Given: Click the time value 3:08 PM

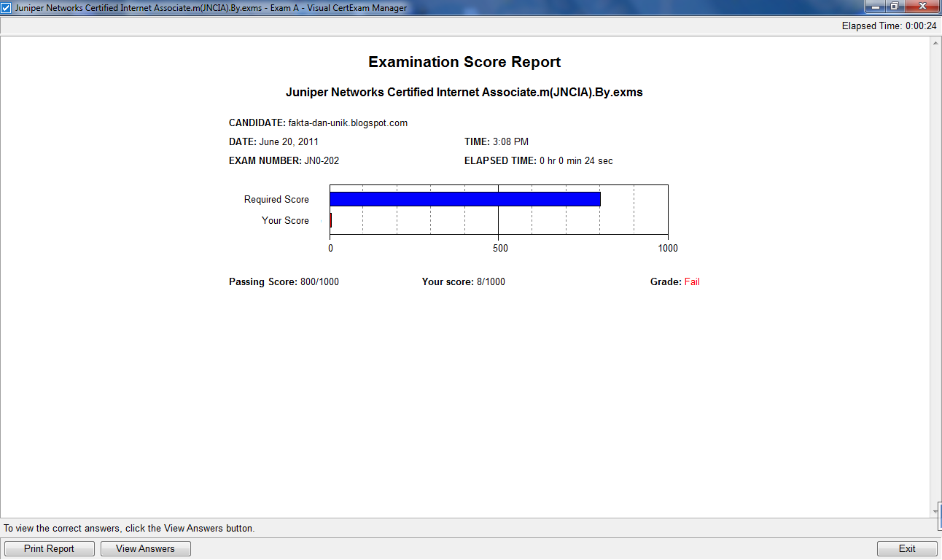Looking at the screenshot, I should (x=510, y=141).
